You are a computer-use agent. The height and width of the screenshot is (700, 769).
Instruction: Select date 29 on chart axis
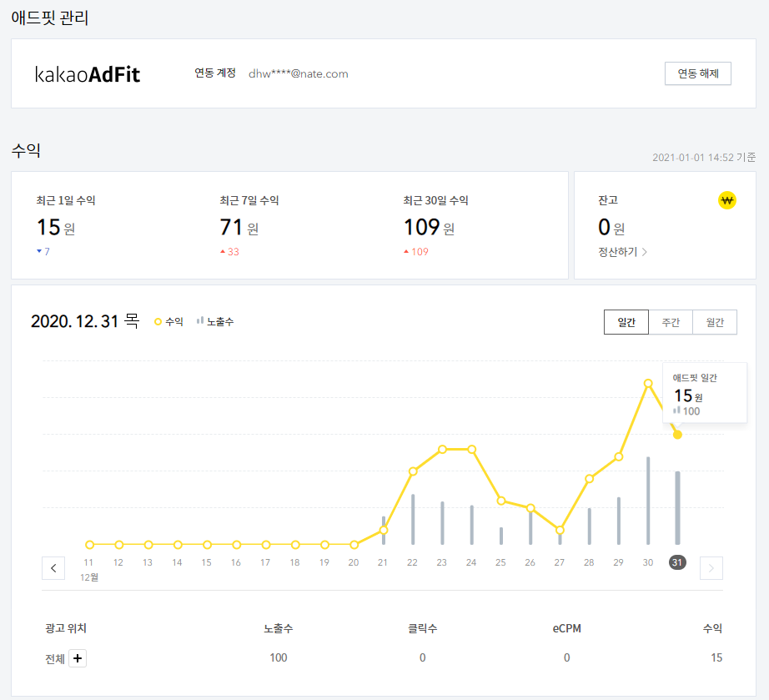click(x=618, y=562)
